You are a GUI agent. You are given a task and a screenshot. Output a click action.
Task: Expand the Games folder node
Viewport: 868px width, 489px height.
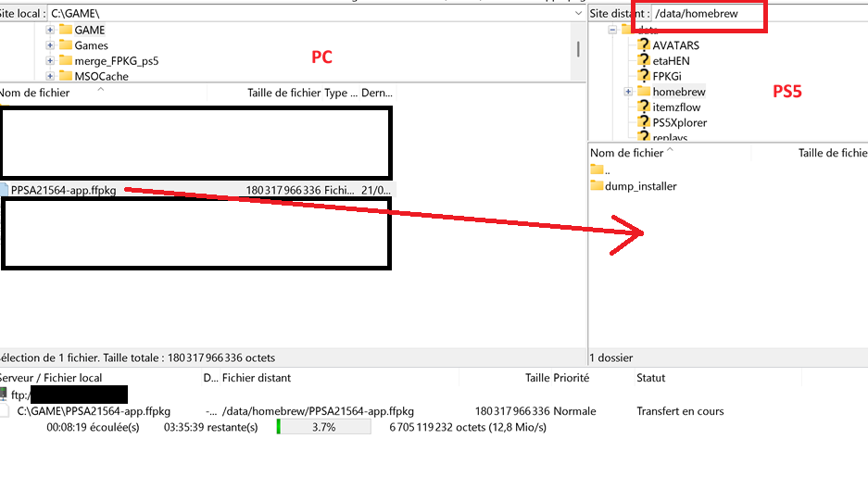click(x=50, y=45)
